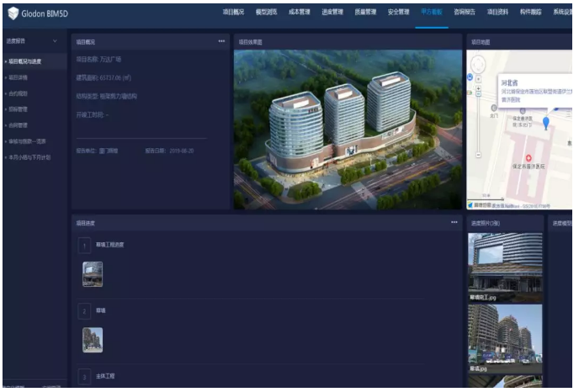
Task: Click progress item number 3 badge
Action: (x=84, y=377)
